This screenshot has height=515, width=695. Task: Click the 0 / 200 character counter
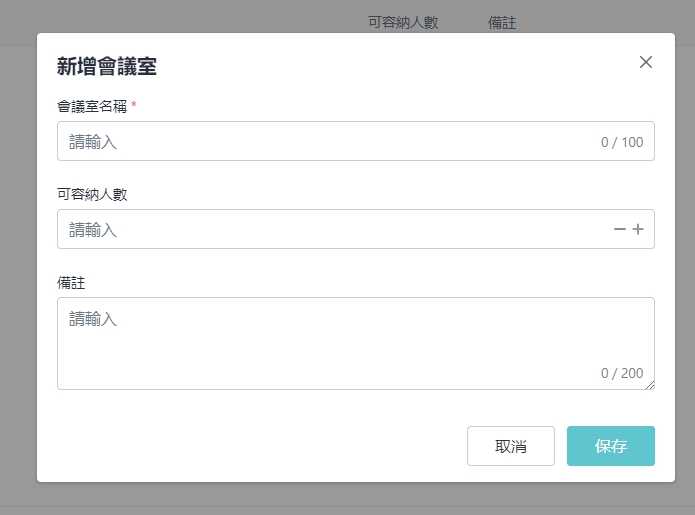622,373
